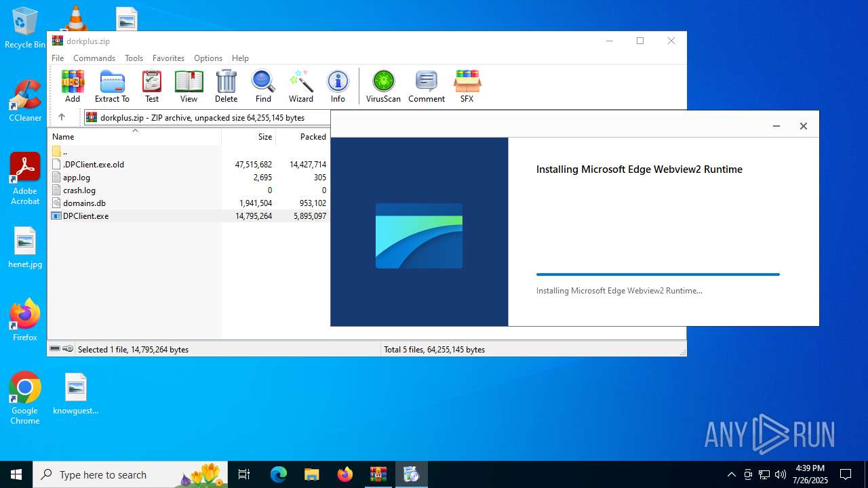The image size is (868, 488).
Task: Open the File menu in WinRAR
Action: pos(58,58)
